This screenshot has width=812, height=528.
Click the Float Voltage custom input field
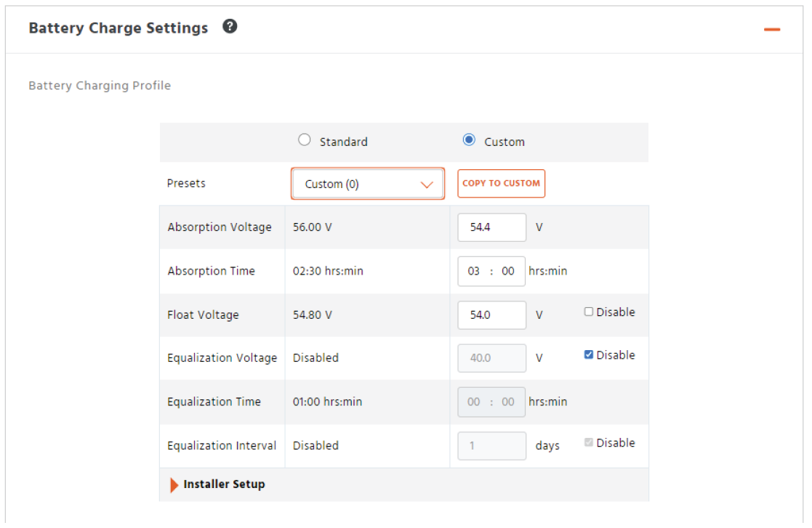tap(491, 315)
